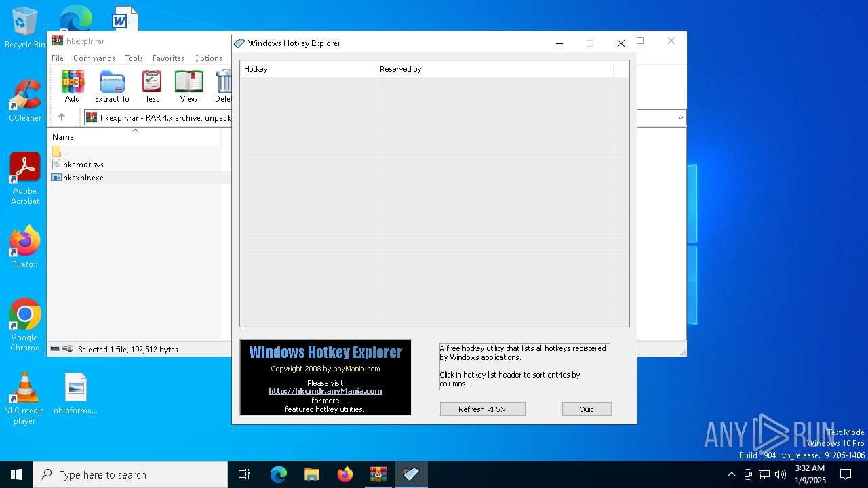Launch Firefox from the taskbar

345,474
